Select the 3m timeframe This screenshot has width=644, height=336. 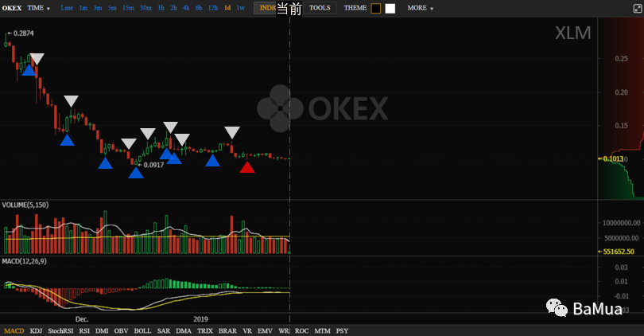pos(98,8)
